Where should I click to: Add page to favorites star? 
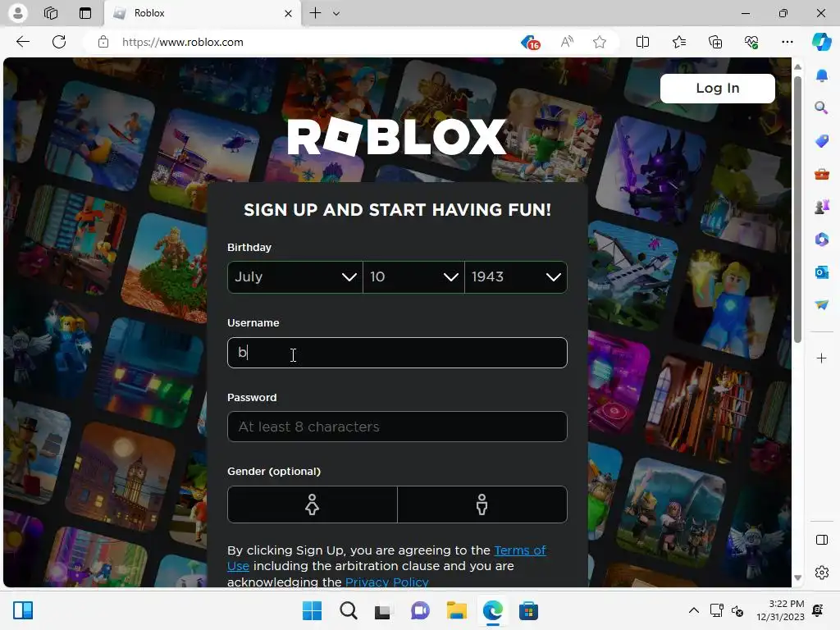(x=600, y=42)
